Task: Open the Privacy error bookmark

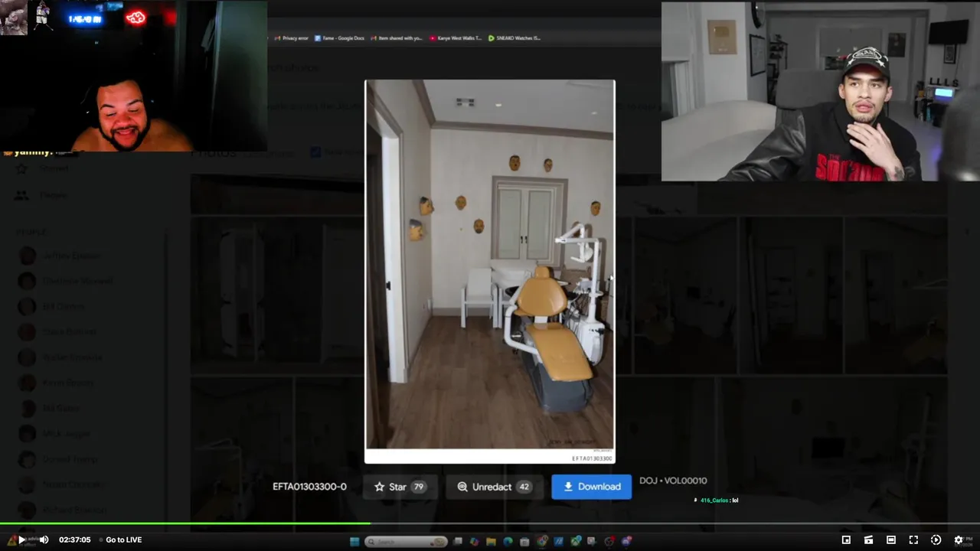Action: click(291, 37)
